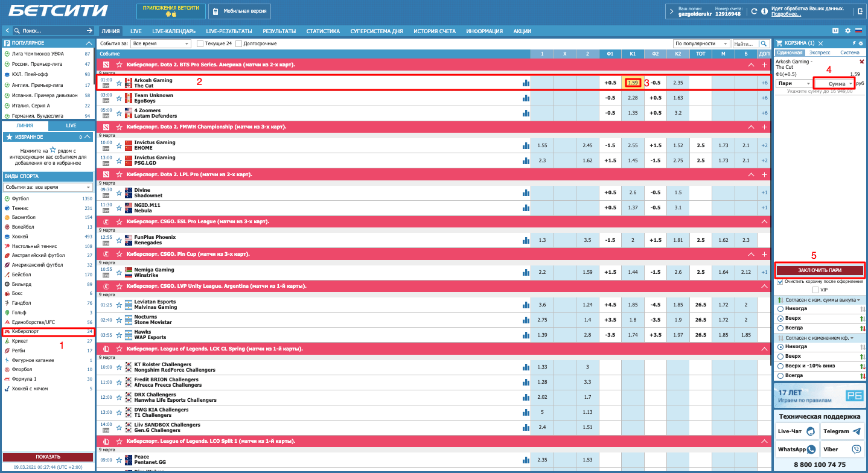
Task: Open sidebar События за: все время dropdown
Action: pyautogui.click(x=48, y=188)
